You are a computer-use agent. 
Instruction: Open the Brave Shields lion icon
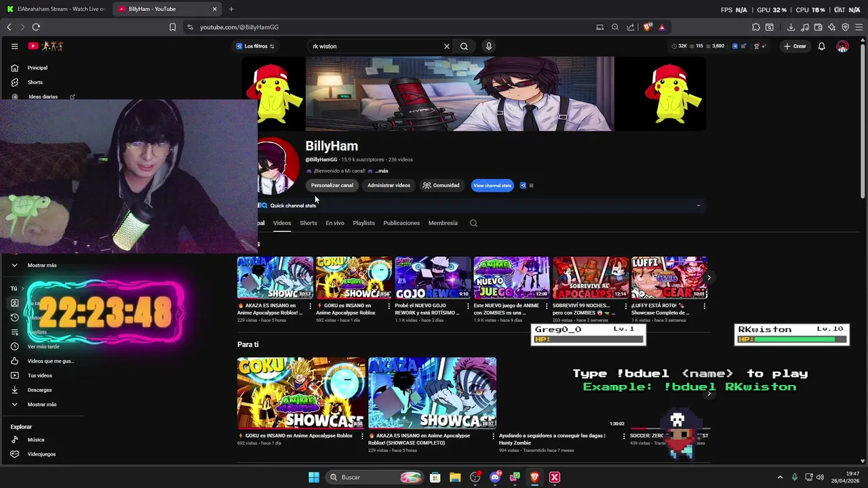click(647, 27)
